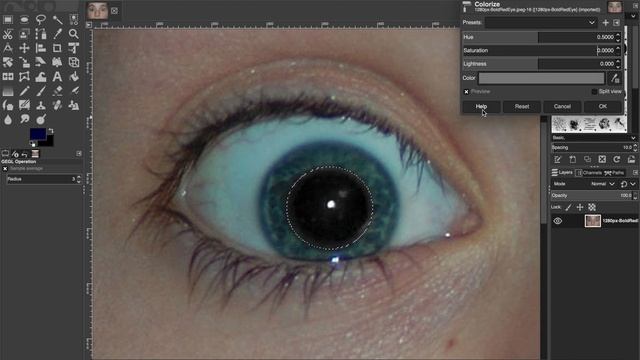Image resolution: width=640 pixels, height=360 pixels.
Task: Toggle Sample average checkbox in tool options
Action: tap(5, 169)
